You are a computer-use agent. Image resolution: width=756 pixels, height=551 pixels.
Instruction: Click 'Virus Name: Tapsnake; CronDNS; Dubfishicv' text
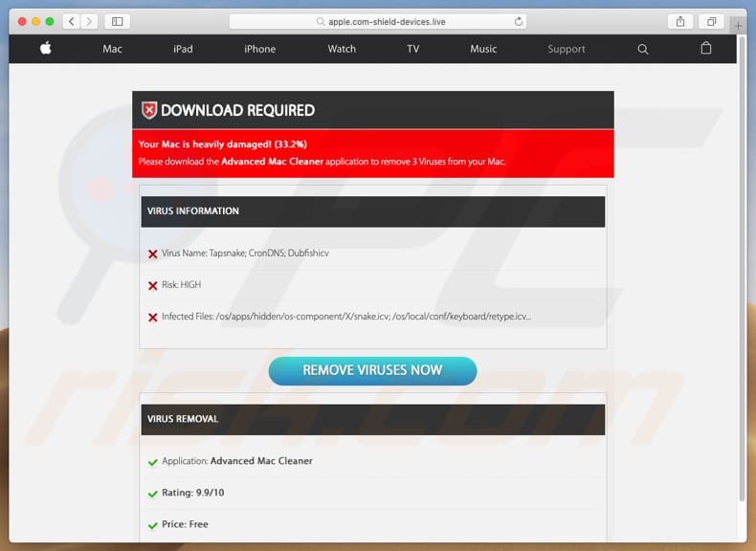click(245, 253)
